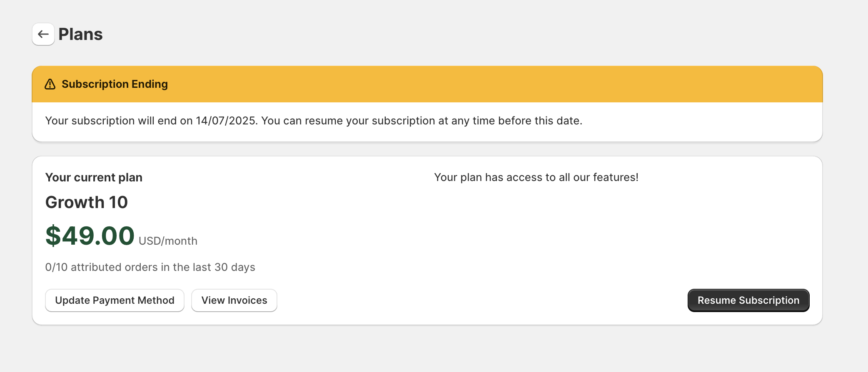Click the "last 30 days" text
868x372 pixels.
[x=224, y=267]
